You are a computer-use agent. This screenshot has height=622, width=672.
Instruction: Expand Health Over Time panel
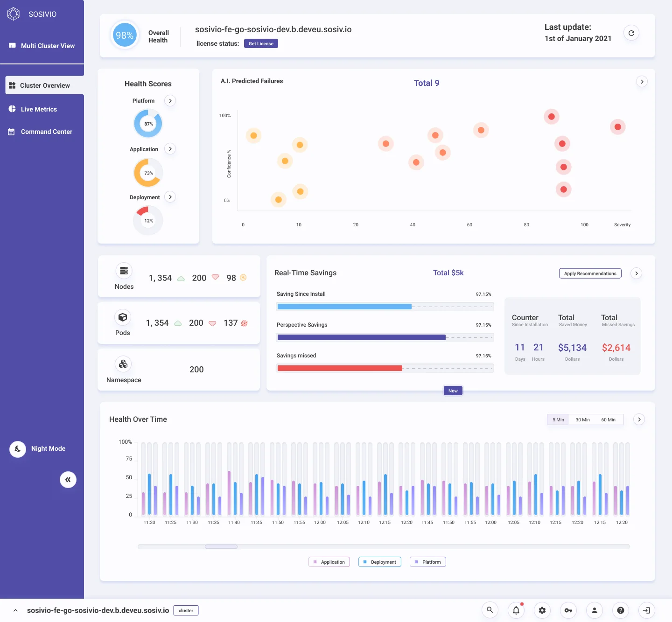point(639,419)
